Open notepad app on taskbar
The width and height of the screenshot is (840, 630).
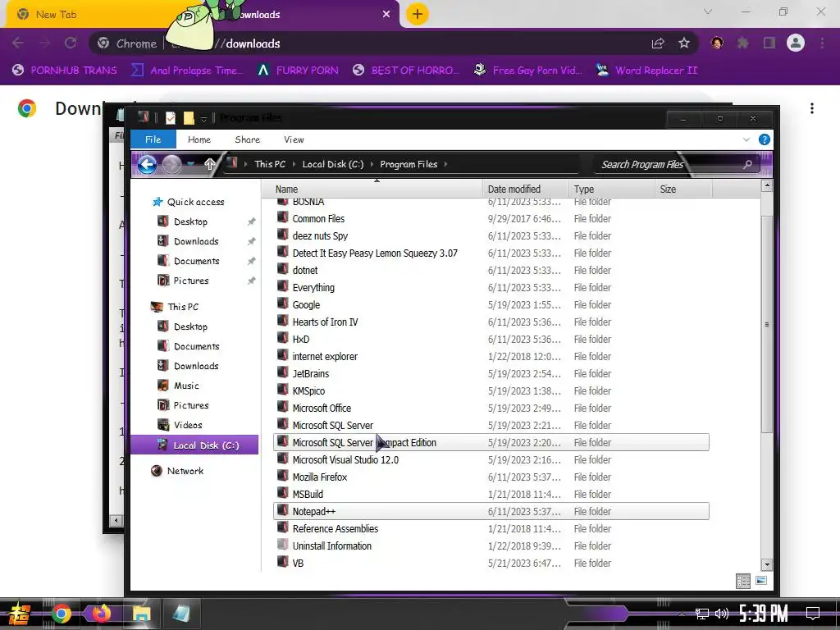[x=181, y=614]
